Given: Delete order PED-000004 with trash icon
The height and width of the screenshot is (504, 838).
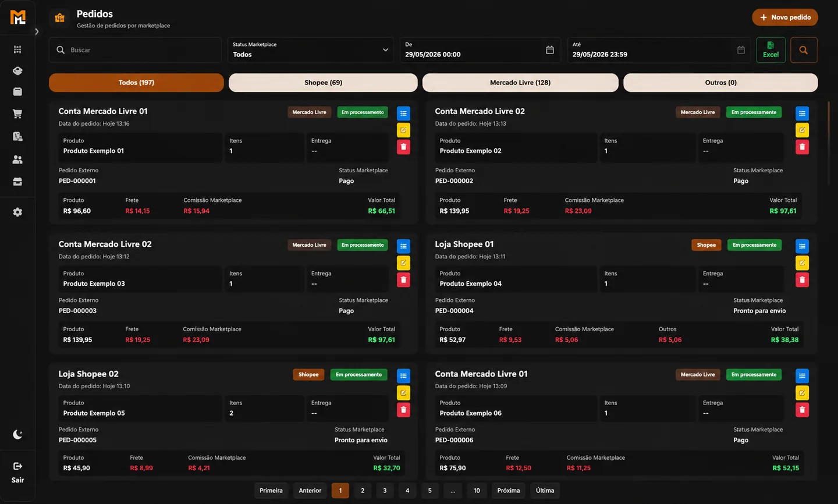Looking at the screenshot, I should coord(802,280).
